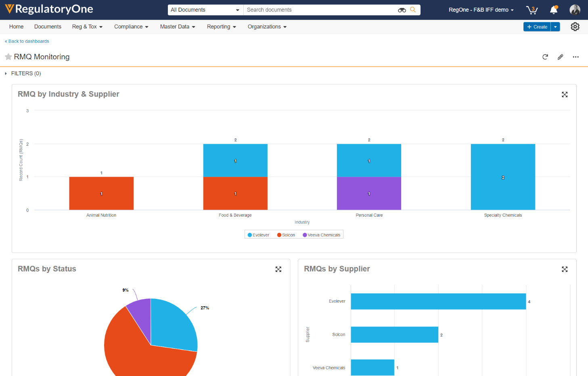
Task: Click Personal Care Veeva Chemicals purple segment
Action: tap(369, 193)
